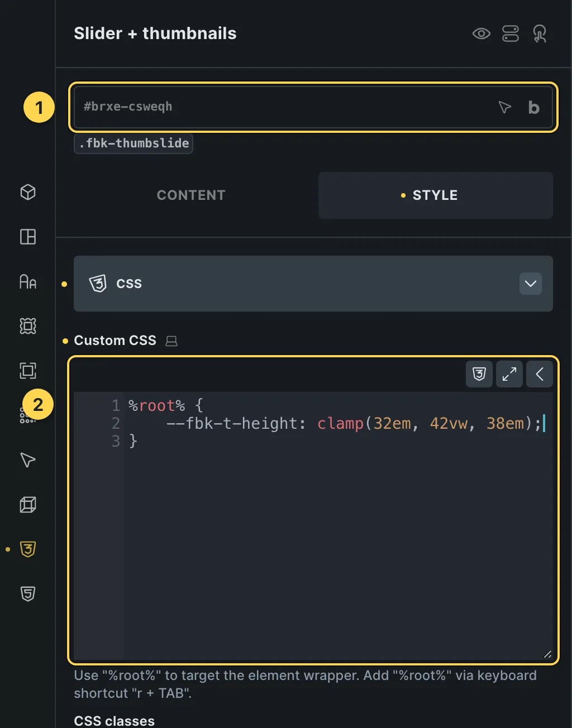Open the background frame icon in sidebar
572x728 pixels.
click(28, 326)
